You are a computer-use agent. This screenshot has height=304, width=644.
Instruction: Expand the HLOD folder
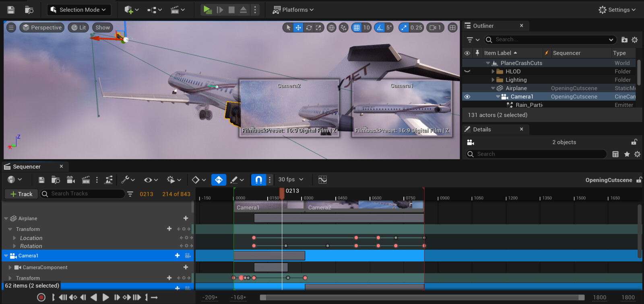(493, 71)
